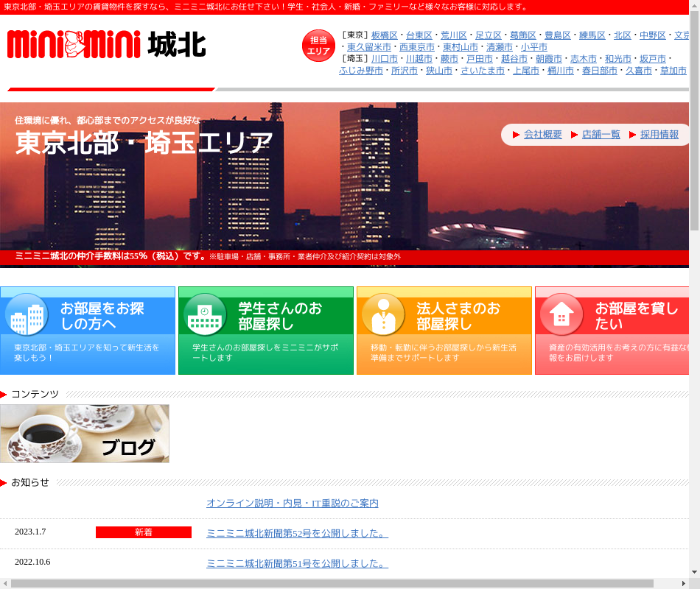Open the さいたま市 area link
The image size is (700, 589).
482,71
